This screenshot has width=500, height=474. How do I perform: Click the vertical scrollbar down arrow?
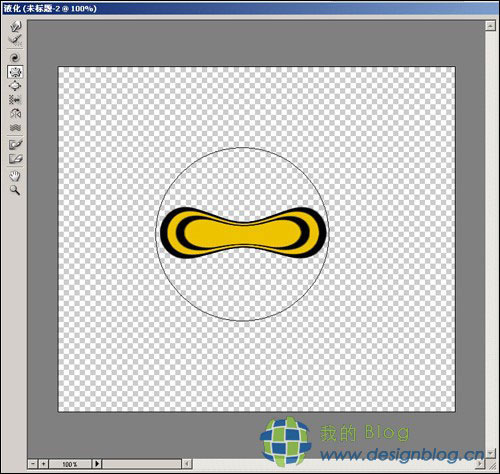point(490,453)
